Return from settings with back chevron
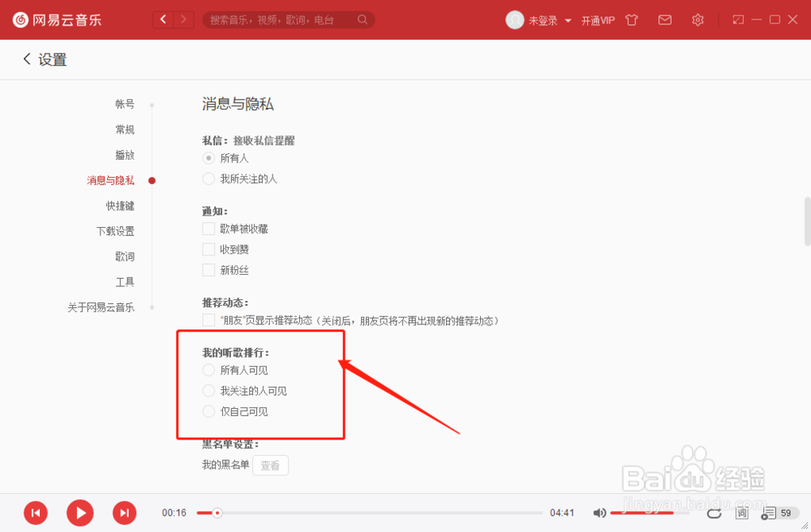 pos(27,59)
